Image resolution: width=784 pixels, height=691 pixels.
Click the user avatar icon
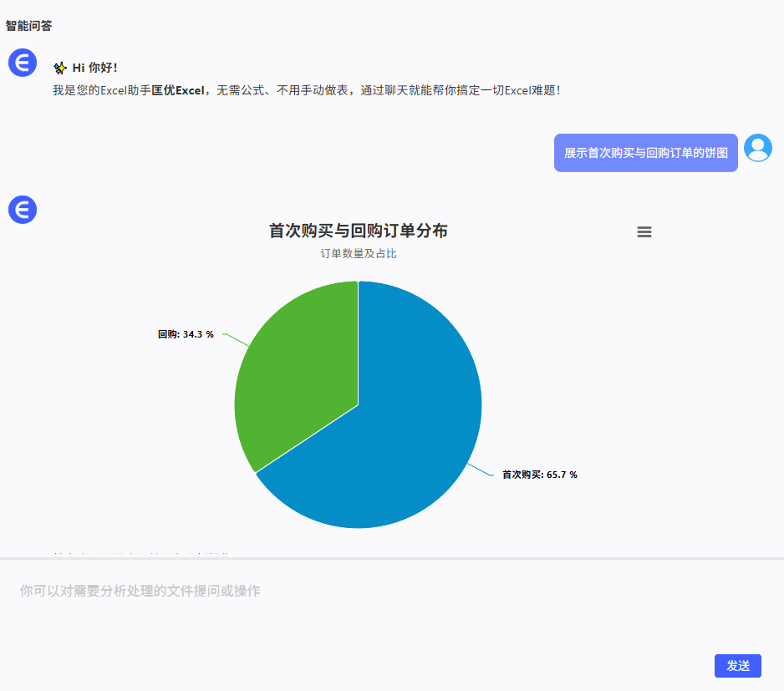(757, 148)
